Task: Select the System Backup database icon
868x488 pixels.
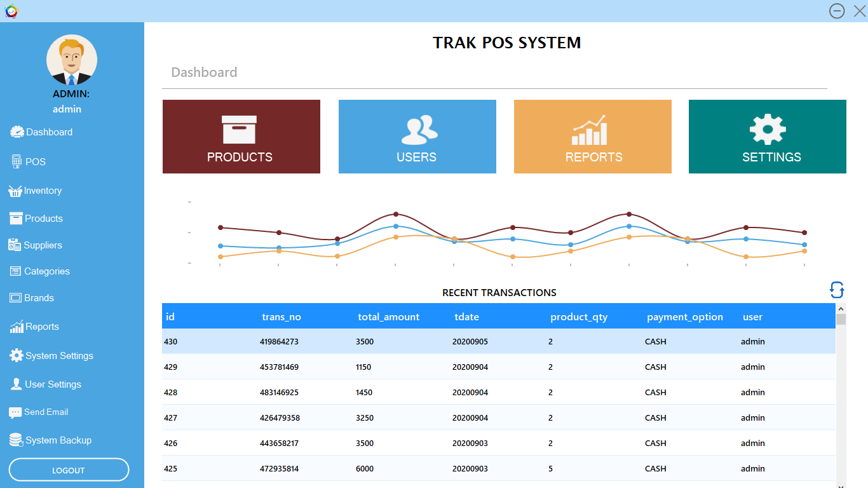Action: 15,440
